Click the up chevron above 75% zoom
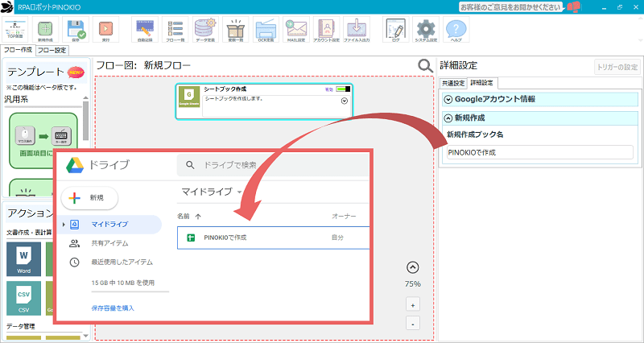Image resolution: width=644 pixels, height=343 pixels. (x=412, y=268)
